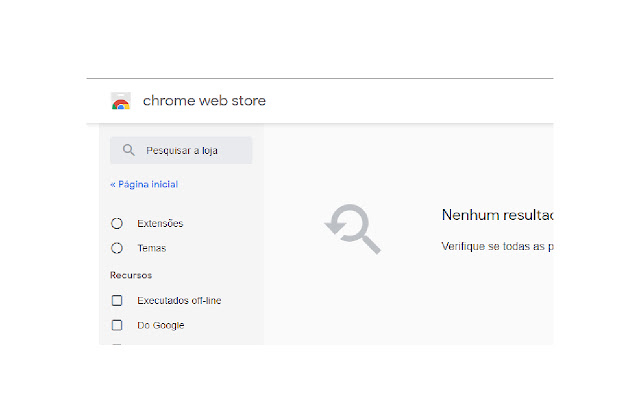This screenshot has height=400, width=640.
Task: Toggle the partially visible checkbox below Do Google
Action: [x=117, y=344]
